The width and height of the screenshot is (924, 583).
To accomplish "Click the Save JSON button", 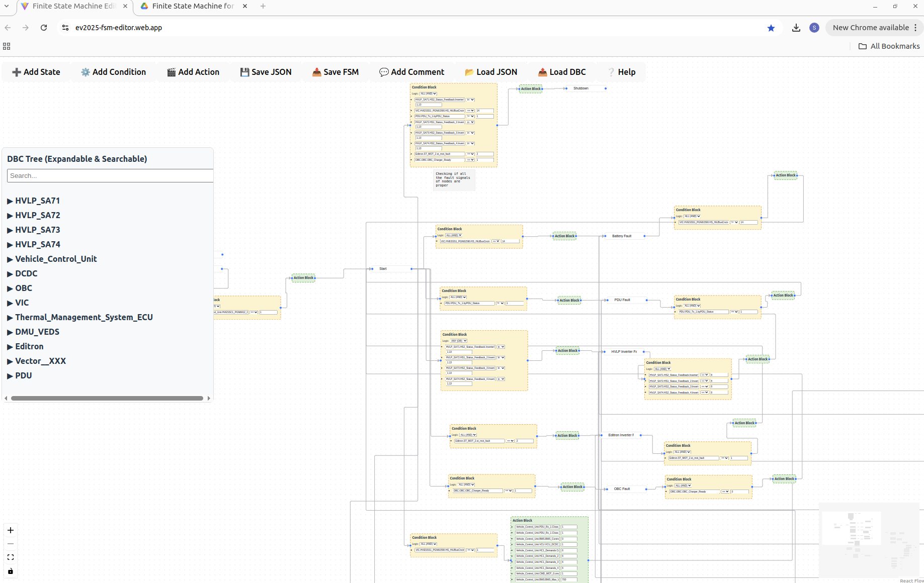I will [x=266, y=72].
